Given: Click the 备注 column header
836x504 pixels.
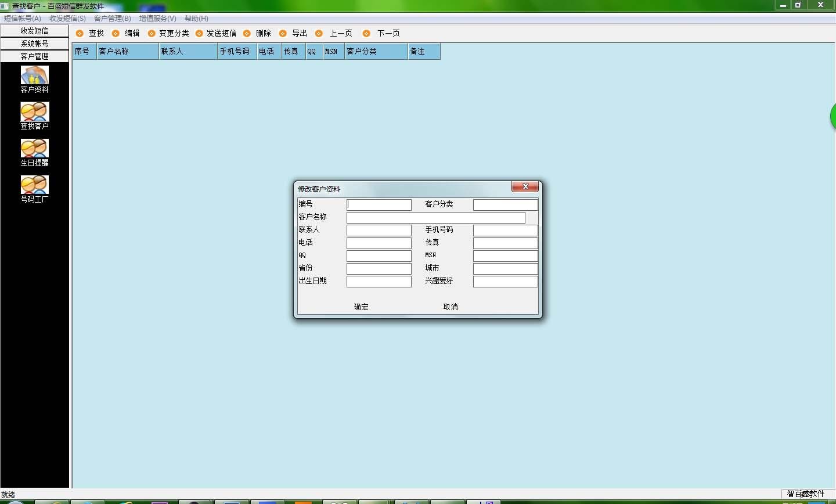Looking at the screenshot, I should pos(424,51).
